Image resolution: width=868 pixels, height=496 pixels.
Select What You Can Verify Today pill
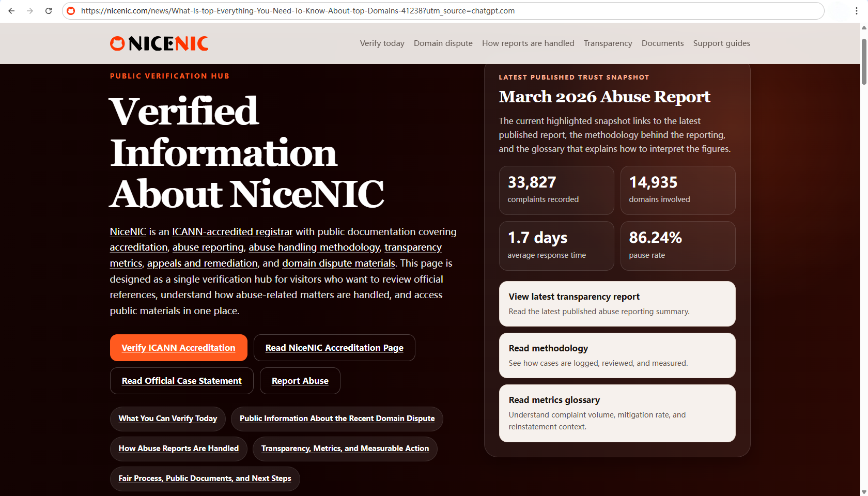coord(168,419)
